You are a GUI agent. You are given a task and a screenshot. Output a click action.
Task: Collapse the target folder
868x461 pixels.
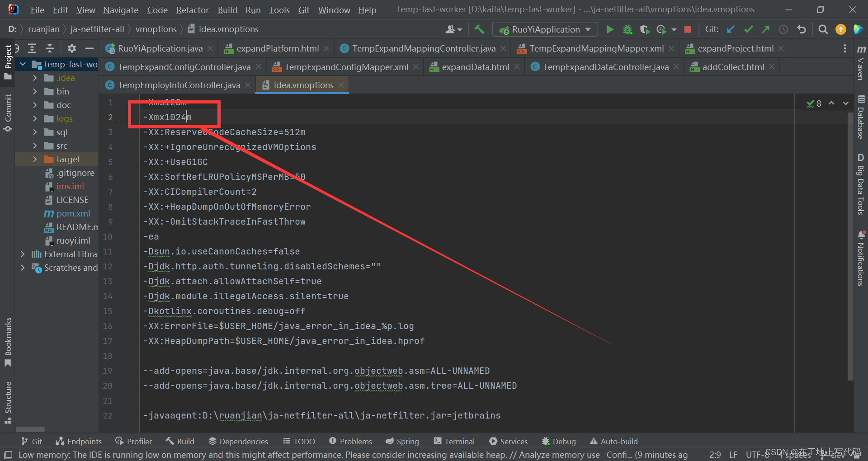(x=35, y=159)
